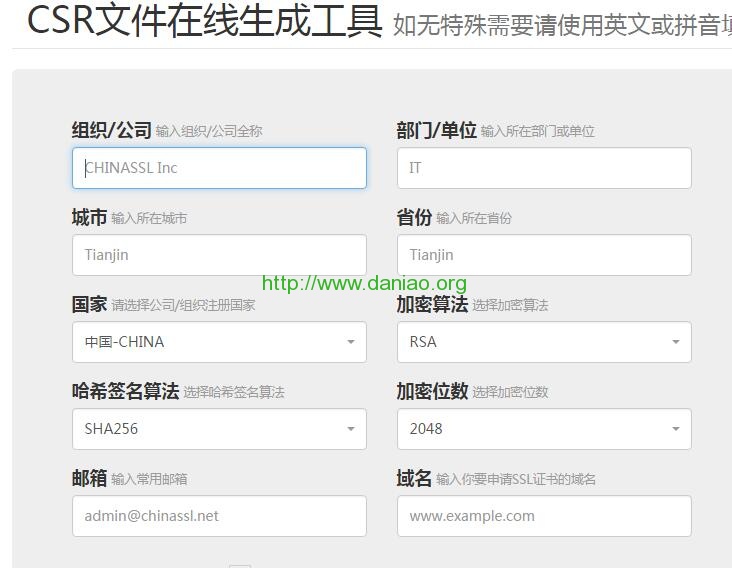Expand the 加密算法 dropdown showing RSA
Image resolution: width=732 pixels, height=568 pixels.
click(544, 342)
